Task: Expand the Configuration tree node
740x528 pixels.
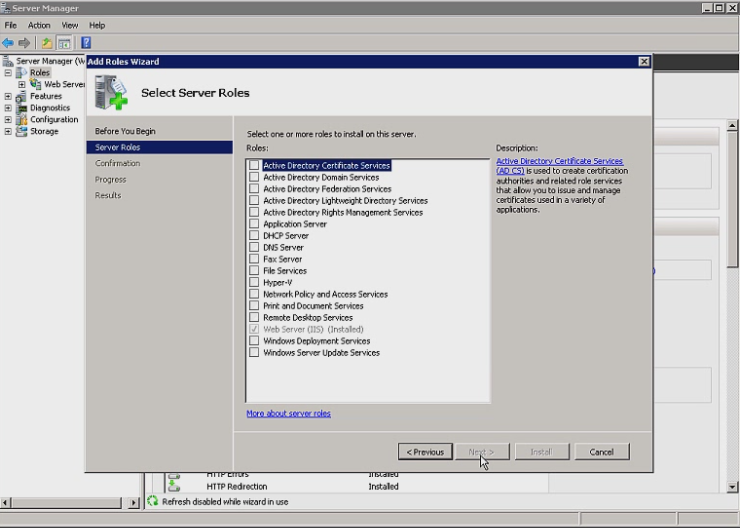Action: [x=8, y=120]
